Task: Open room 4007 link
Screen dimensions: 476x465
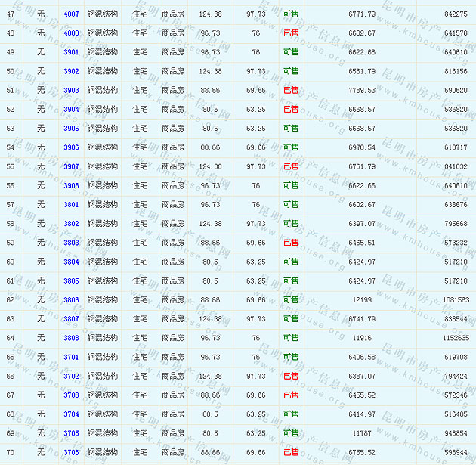Action: point(71,14)
